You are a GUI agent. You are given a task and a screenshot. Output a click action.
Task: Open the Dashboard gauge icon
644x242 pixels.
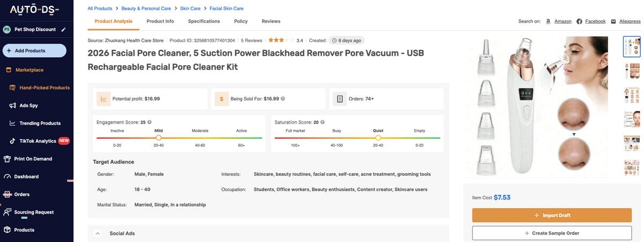click(8, 177)
